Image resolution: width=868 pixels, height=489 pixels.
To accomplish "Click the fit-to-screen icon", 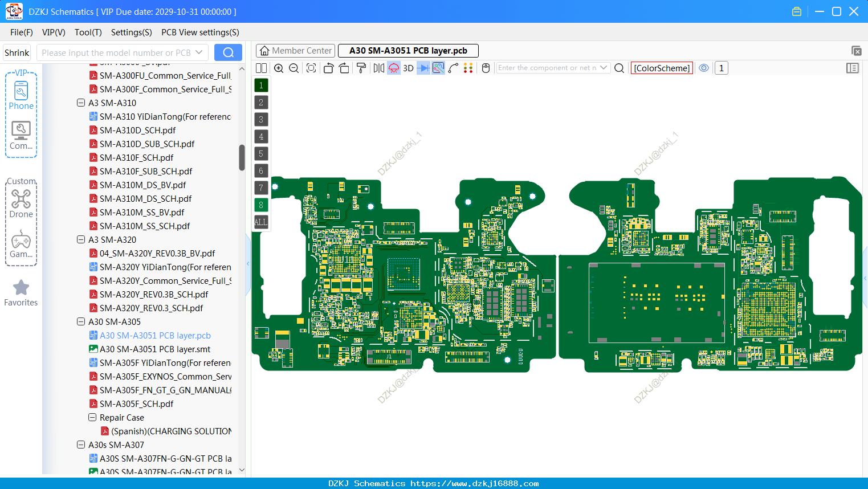I will (311, 68).
